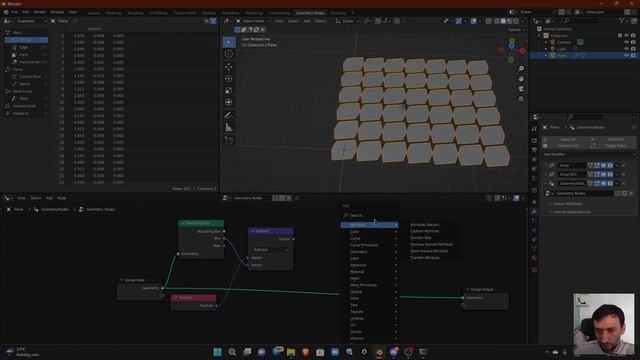Open the Windows Start menu

tap(218, 352)
